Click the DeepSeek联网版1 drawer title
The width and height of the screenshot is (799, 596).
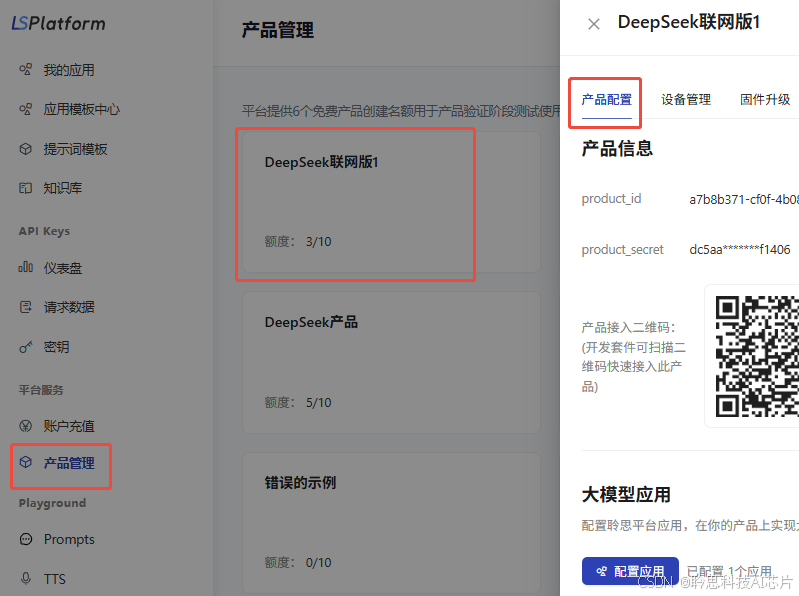point(689,22)
